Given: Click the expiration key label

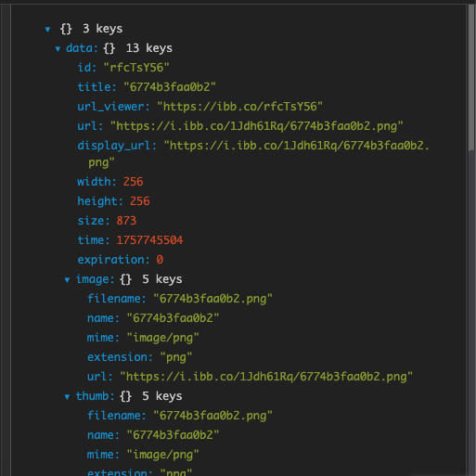Looking at the screenshot, I should click(113, 260).
